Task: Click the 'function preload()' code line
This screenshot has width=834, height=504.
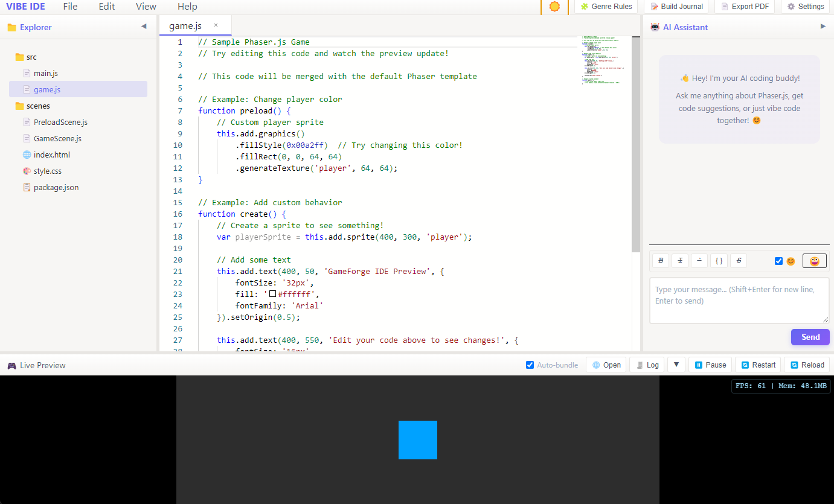Action: (245, 110)
